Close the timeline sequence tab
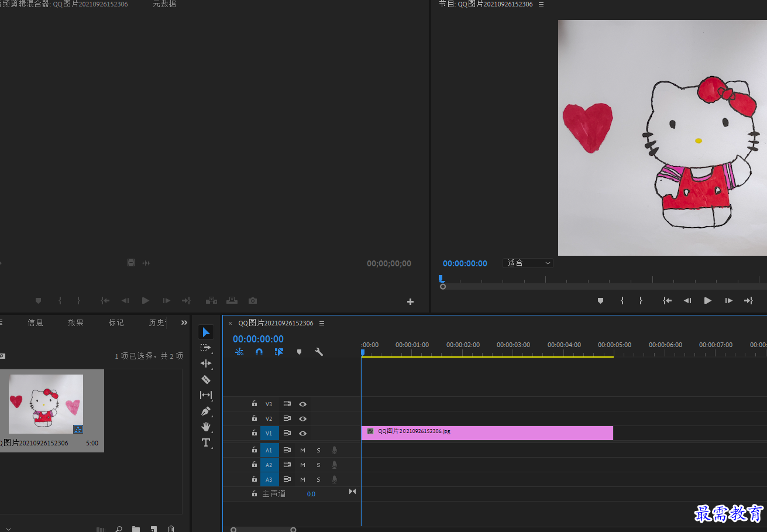Image resolution: width=767 pixels, height=532 pixels. pos(230,323)
